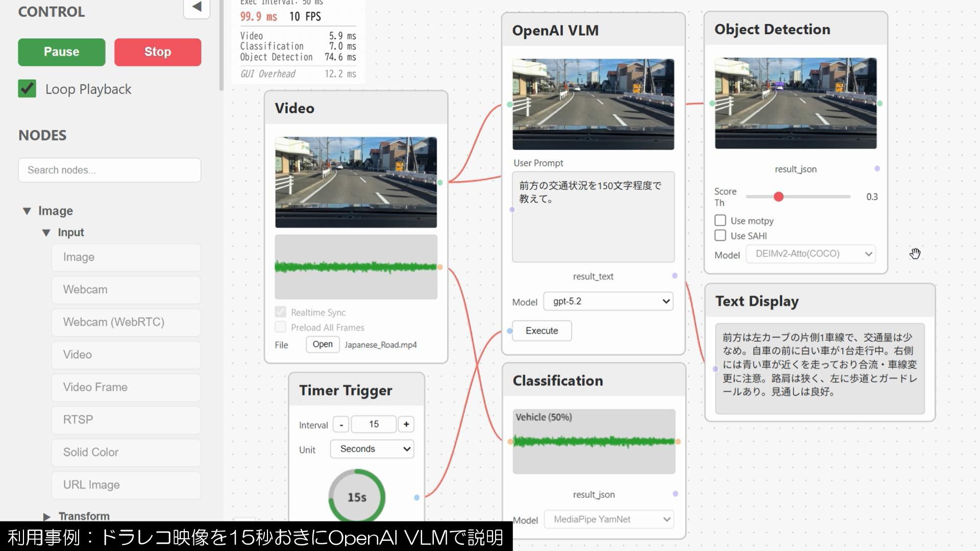980x551 pixels.
Task: Click the OpenAI VLM result_text output port
Action: (675, 275)
